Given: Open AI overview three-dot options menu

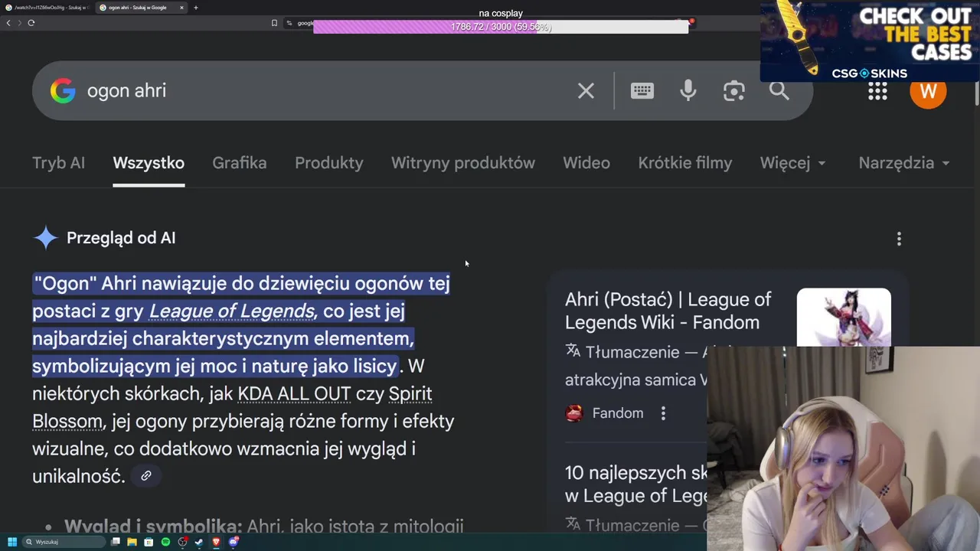Looking at the screenshot, I should tap(899, 239).
